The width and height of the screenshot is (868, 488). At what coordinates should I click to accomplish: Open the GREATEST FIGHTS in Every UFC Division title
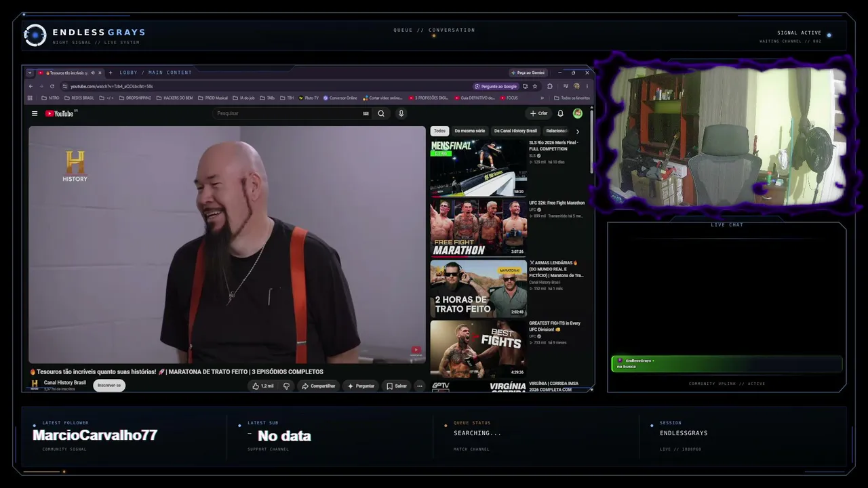coord(555,326)
